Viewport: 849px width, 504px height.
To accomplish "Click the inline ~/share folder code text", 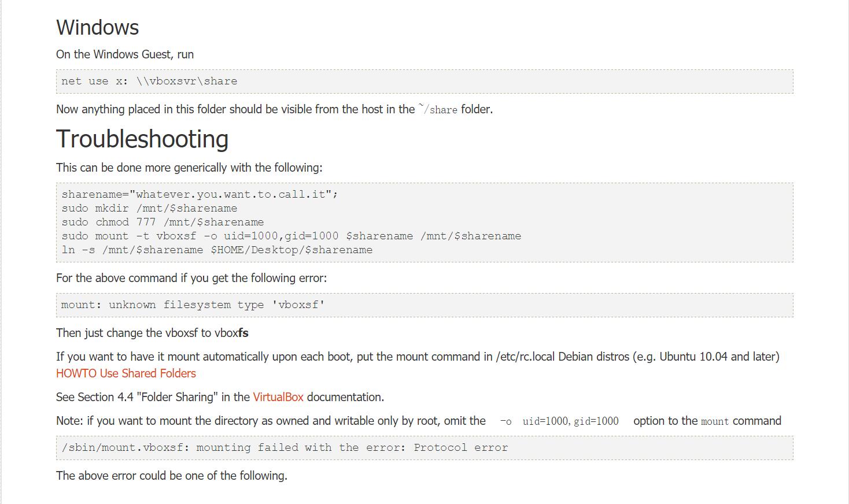I will click(x=438, y=109).
